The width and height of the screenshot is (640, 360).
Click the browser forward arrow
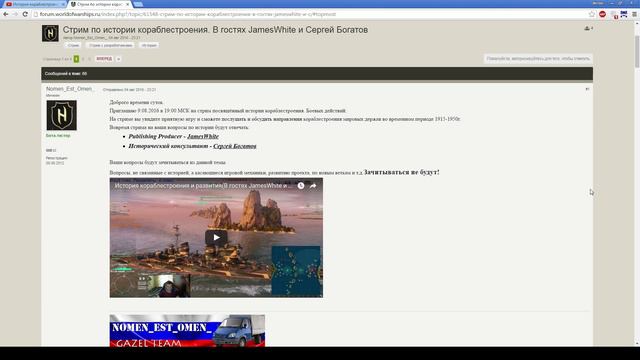coord(15,14)
